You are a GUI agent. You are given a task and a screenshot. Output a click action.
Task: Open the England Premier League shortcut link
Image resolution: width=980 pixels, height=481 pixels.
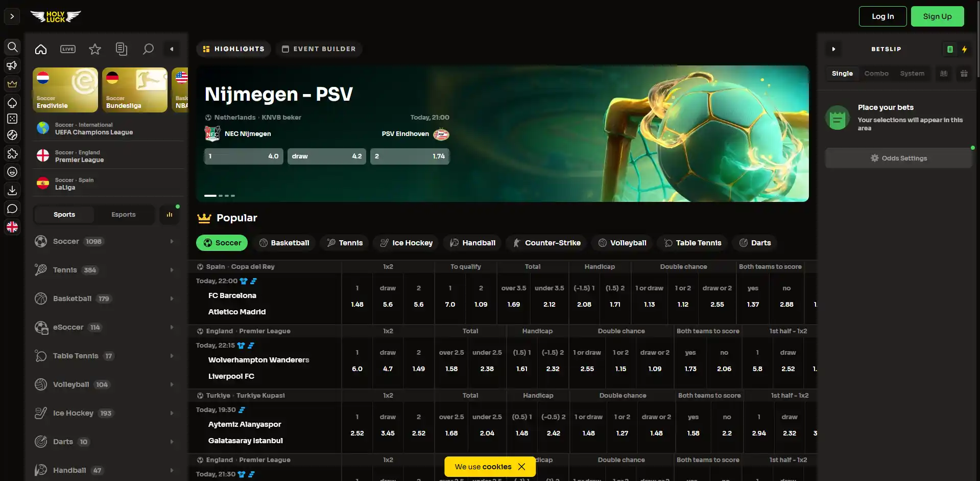coord(108,156)
